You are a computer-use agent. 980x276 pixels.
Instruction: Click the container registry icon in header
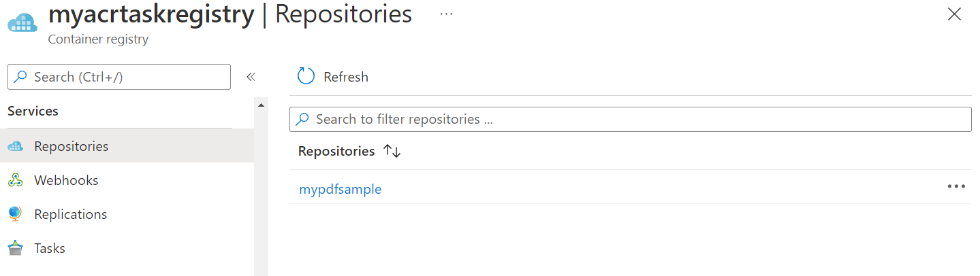coord(22,23)
